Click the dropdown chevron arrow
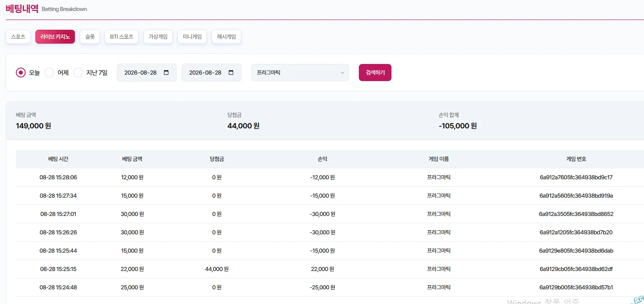The height and width of the screenshot is (304, 644). click(342, 73)
